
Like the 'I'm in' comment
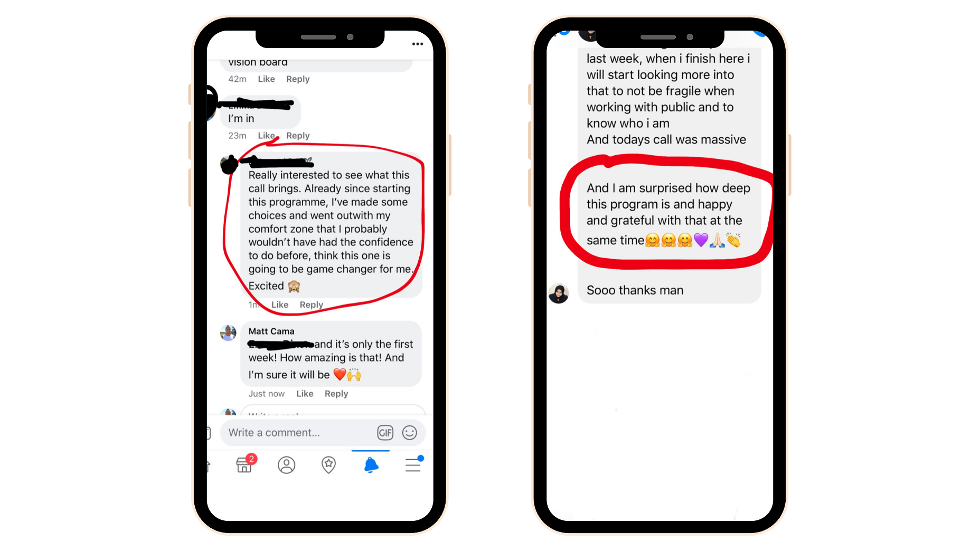(x=266, y=136)
